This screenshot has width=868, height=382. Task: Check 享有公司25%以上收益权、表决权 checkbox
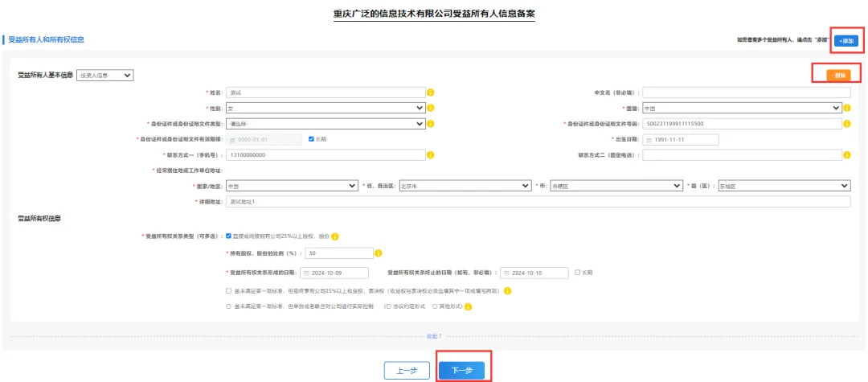pyautogui.click(x=228, y=290)
